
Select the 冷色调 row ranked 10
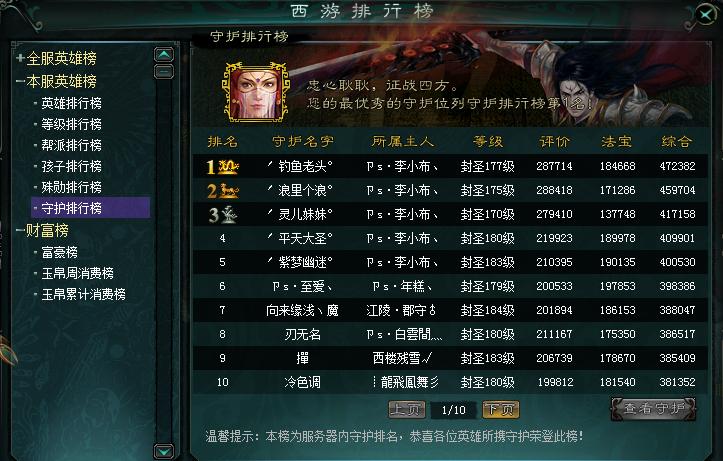(450, 382)
